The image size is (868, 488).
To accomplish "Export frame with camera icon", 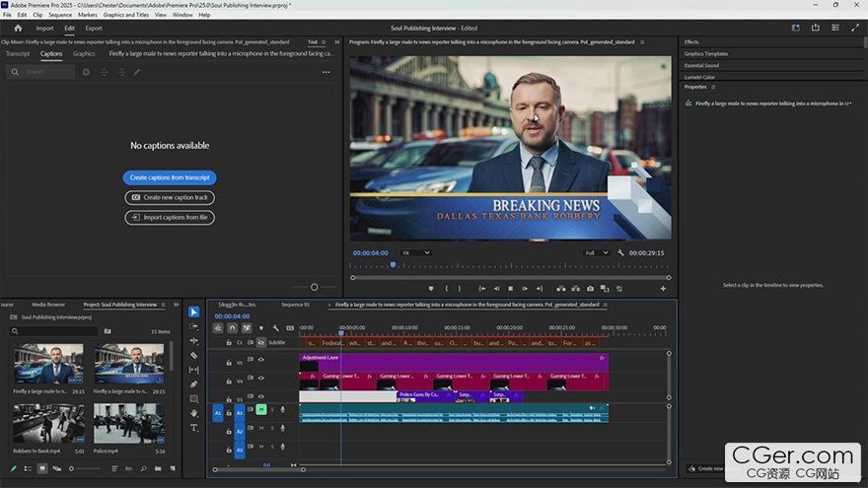I will 590,288.
